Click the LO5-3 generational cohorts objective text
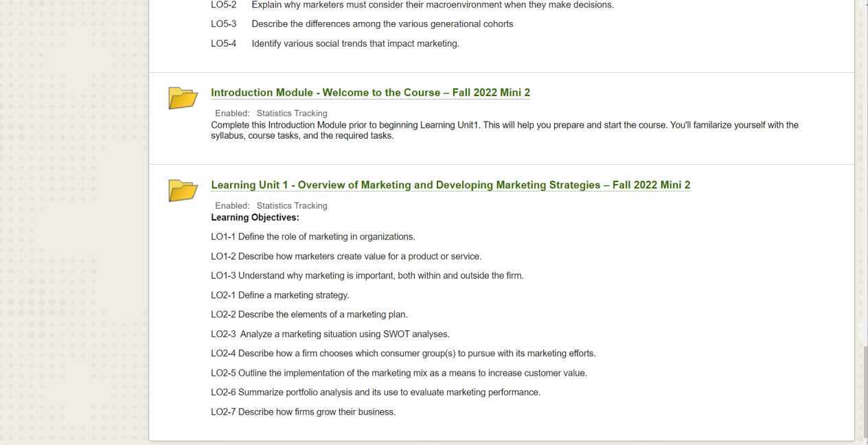 click(382, 24)
